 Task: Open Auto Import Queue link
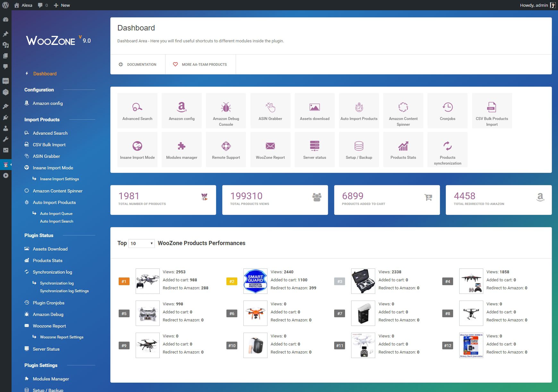(56, 213)
